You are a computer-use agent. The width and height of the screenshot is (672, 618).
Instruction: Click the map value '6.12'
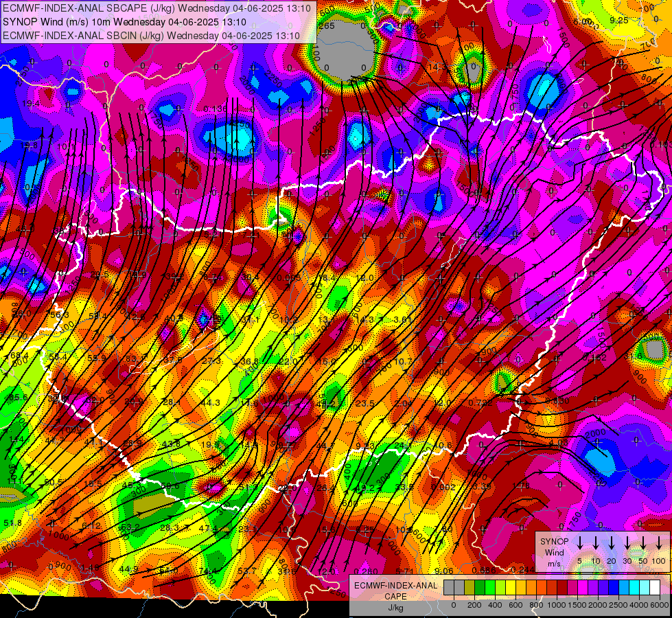point(91,526)
